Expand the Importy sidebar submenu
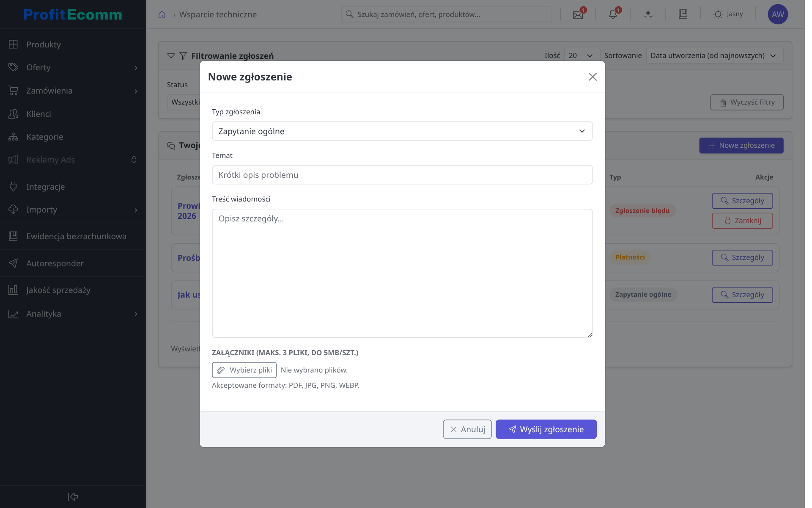Image resolution: width=812 pixels, height=508 pixels. coord(136,210)
